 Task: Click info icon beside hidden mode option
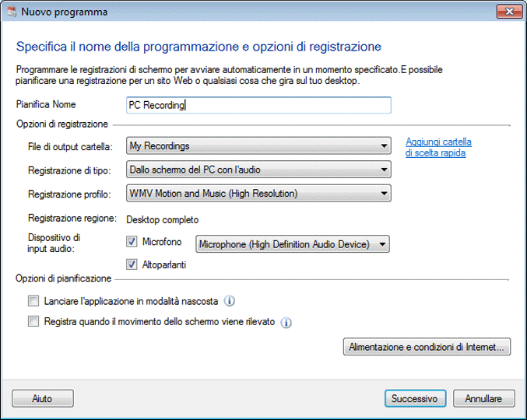click(x=230, y=302)
